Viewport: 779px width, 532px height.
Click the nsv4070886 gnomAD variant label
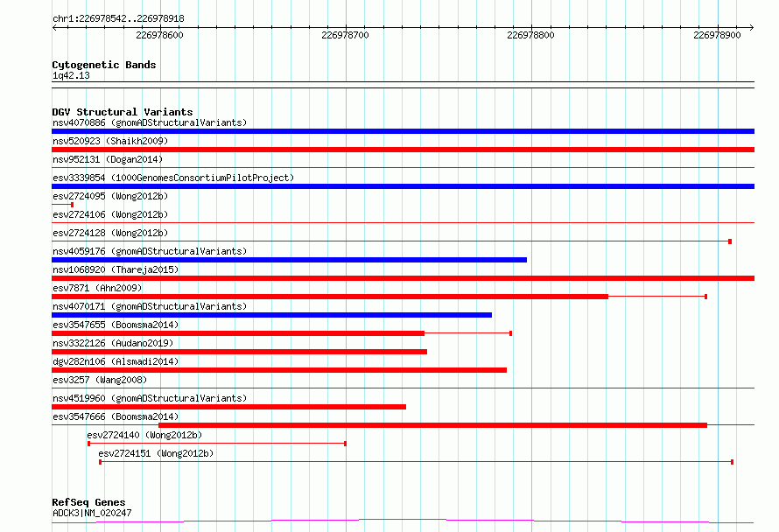click(x=150, y=122)
